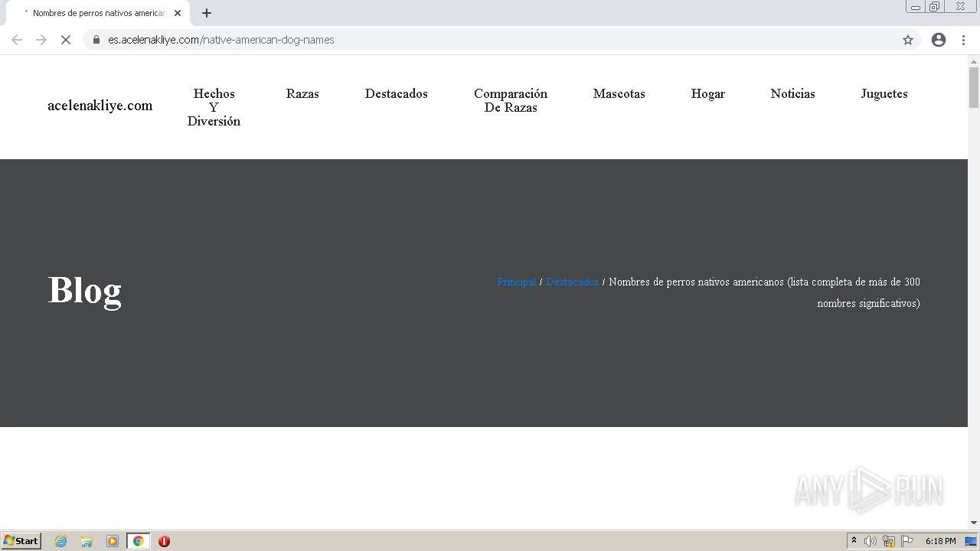Click the Show desktop button
Viewport: 980px width, 551px height.
[x=971, y=541]
